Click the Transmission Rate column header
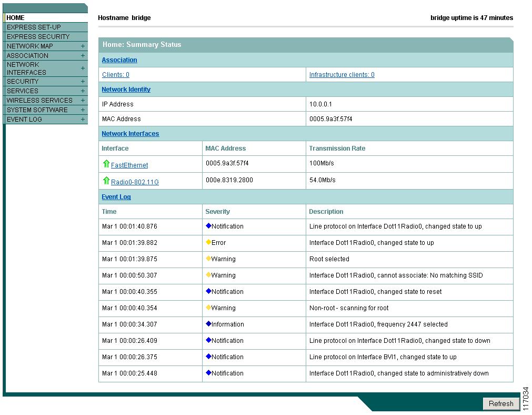 pyautogui.click(x=337, y=149)
